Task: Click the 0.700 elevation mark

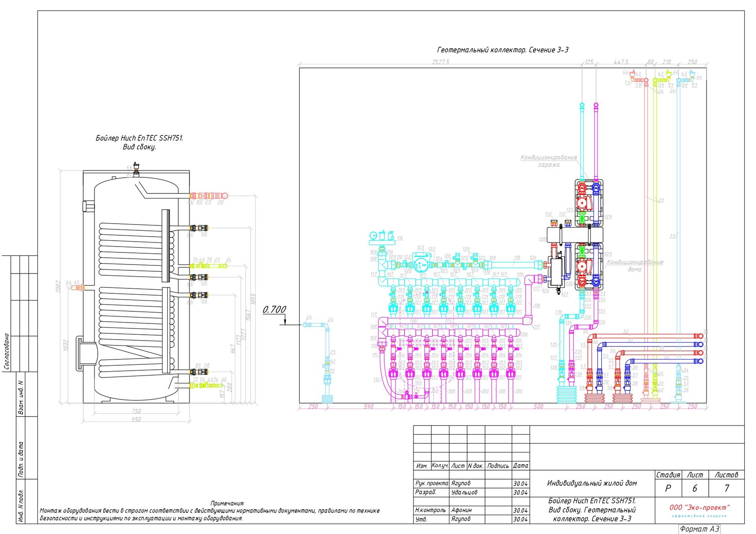Action: click(x=274, y=310)
